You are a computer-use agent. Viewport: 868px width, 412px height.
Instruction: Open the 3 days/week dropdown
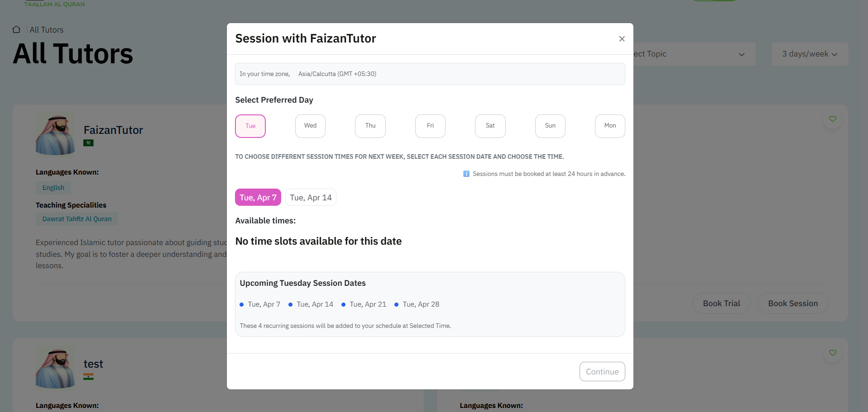point(810,54)
